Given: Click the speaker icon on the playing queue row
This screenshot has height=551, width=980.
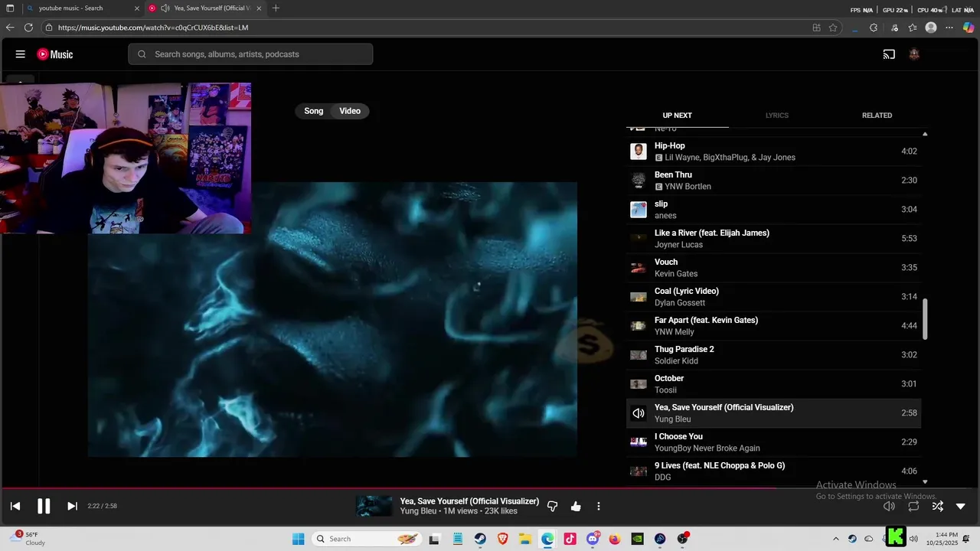Looking at the screenshot, I should coord(638,413).
